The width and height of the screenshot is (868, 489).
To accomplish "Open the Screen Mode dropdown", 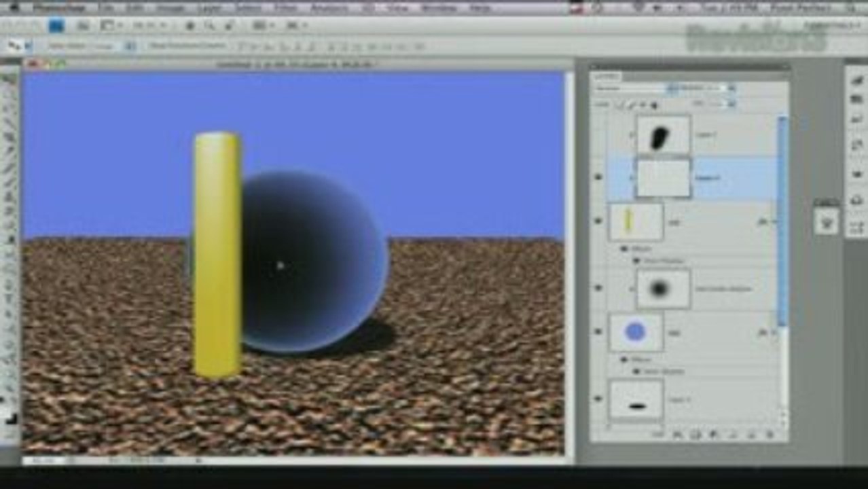I will 295,26.
